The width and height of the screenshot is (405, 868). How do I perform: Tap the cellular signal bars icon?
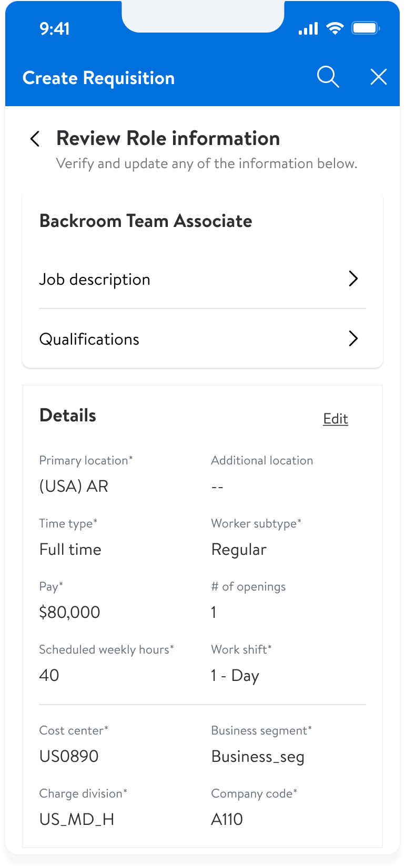308,29
